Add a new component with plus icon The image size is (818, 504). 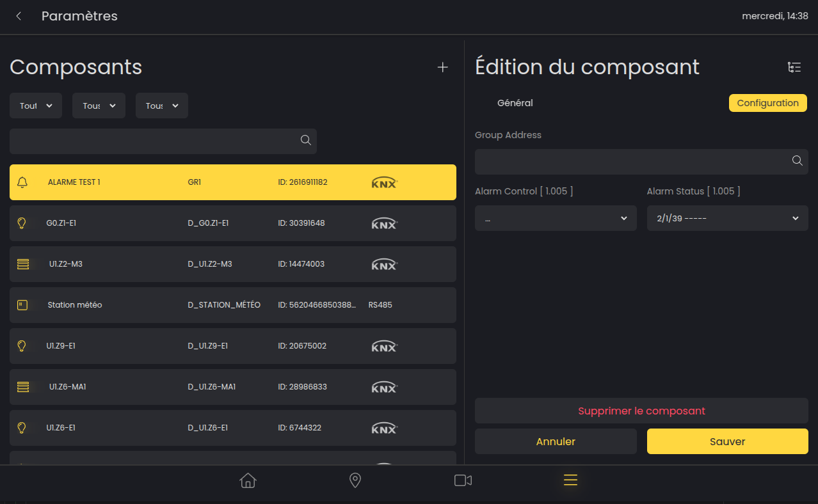click(x=442, y=67)
